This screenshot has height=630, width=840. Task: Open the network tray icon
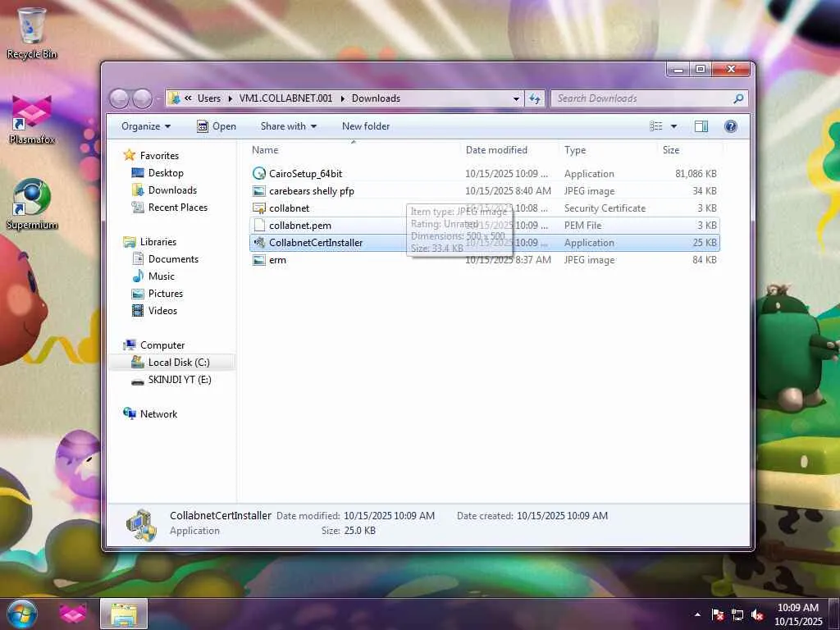737,615
